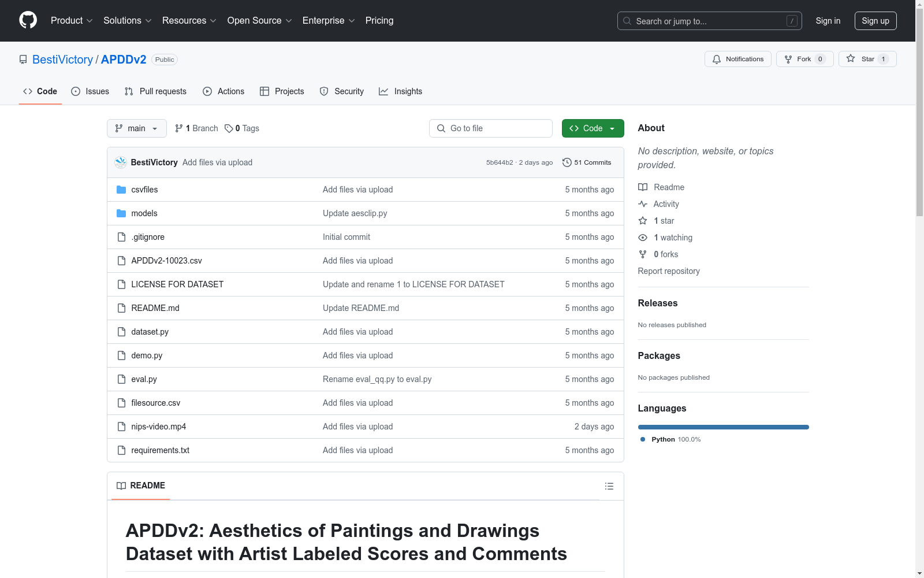Open the GitHub home logo

click(28, 20)
